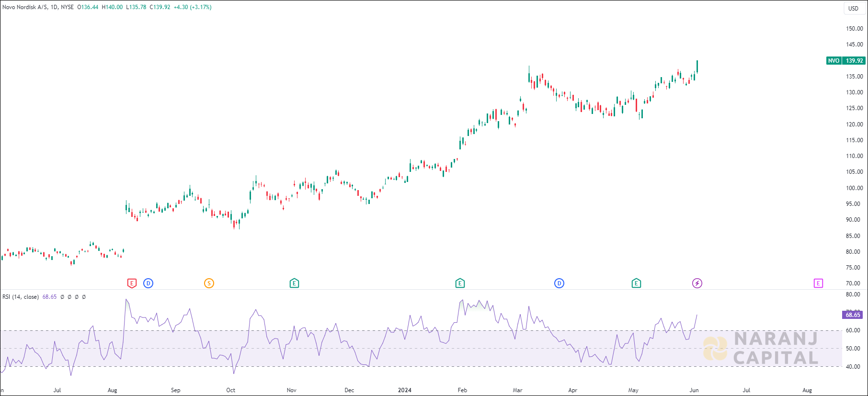The height and width of the screenshot is (396, 868).
Task: Click the RSI 50.00 scale label
Action: [853, 349]
